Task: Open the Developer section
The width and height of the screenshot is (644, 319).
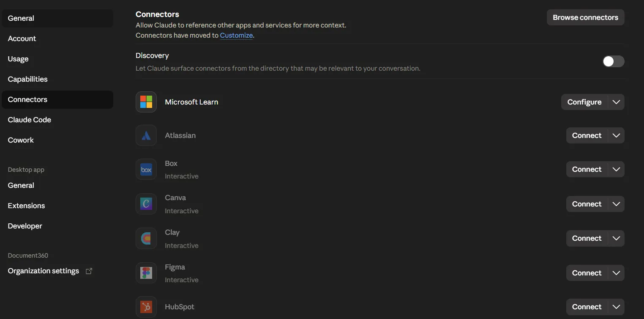Action: (57, 226)
